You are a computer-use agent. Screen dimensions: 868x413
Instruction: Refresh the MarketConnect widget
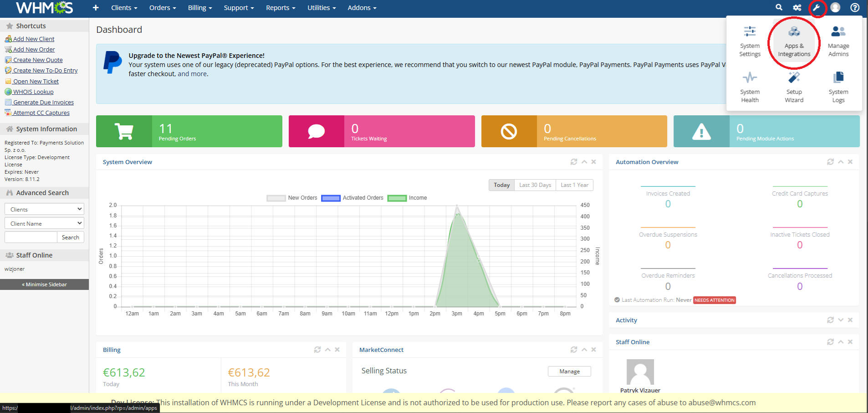[574, 350]
